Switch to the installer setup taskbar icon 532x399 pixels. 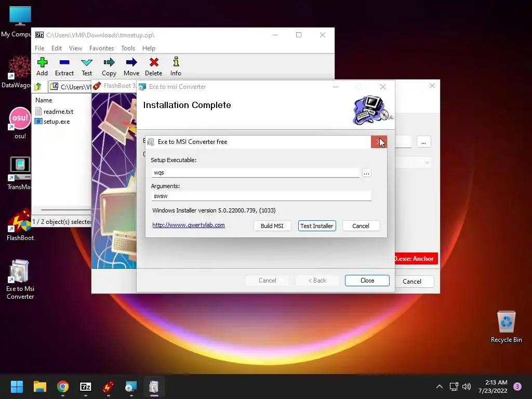131,387
